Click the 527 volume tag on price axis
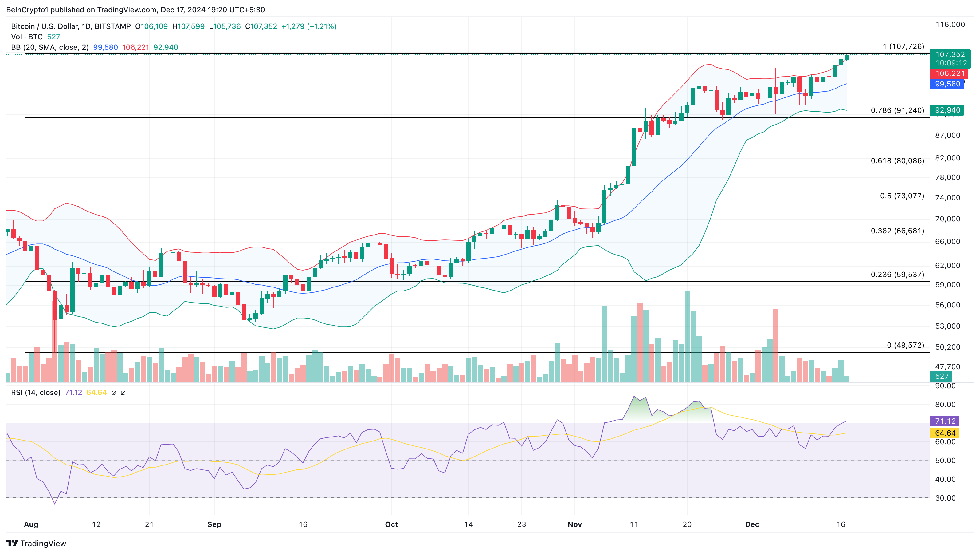The height and width of the screenshot is (554, 980). 942,376
